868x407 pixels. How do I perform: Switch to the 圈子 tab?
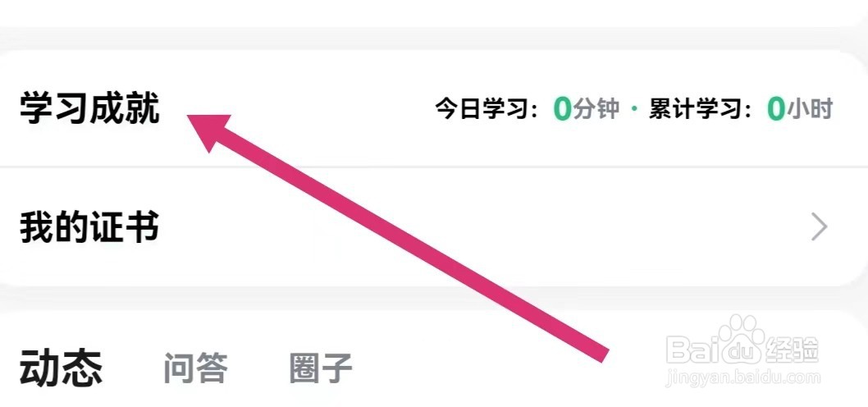click(x=321, y=368)
